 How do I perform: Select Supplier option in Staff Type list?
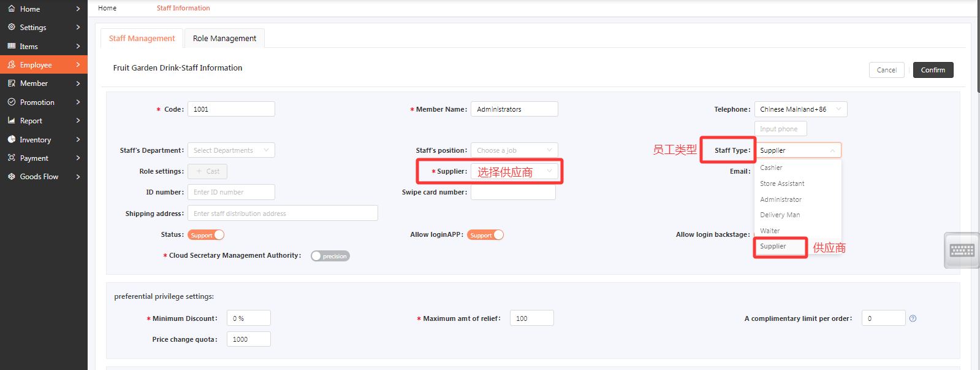point(773,246)
